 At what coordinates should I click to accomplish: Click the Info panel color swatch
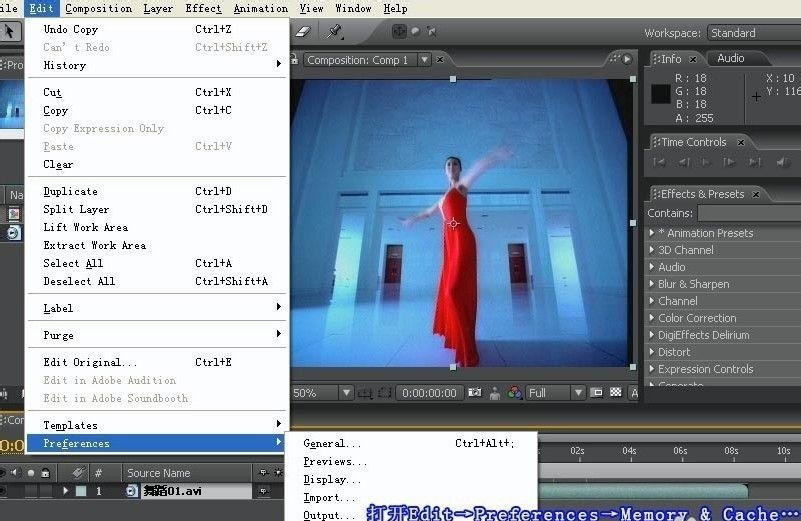(661, 95)
